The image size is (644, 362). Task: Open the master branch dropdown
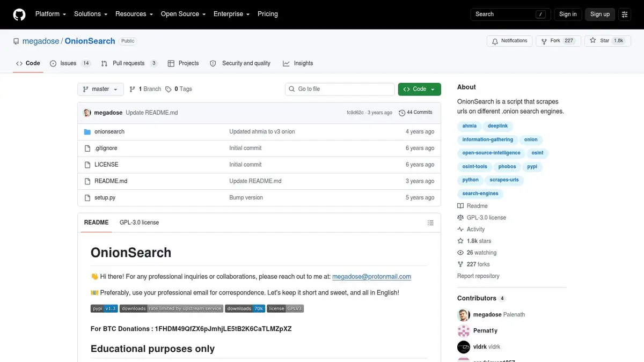click(100, 89)
